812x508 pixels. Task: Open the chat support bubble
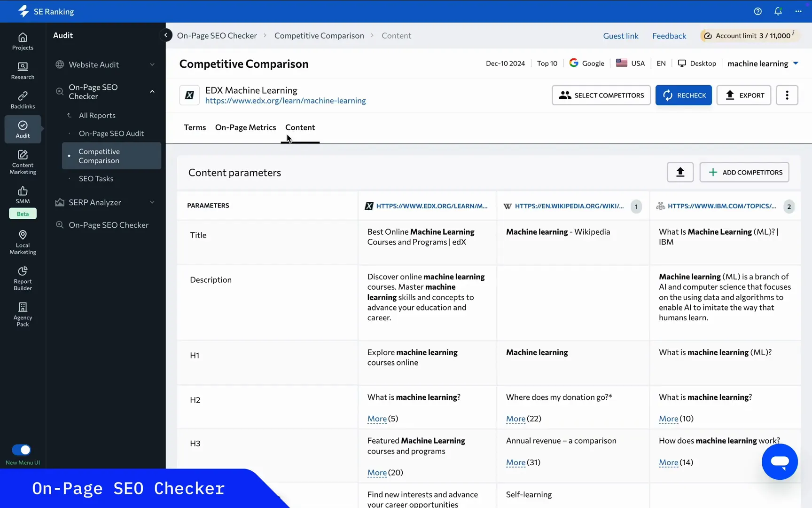pos(780,461)
